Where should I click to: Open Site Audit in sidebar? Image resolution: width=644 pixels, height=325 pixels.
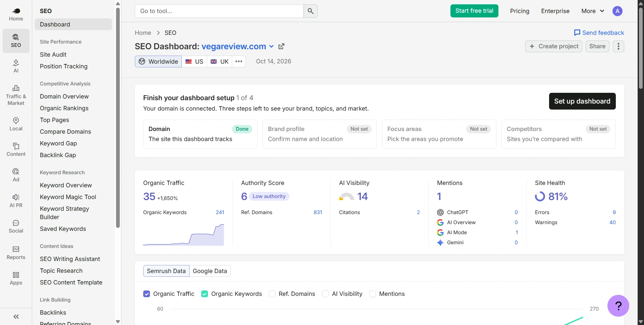(x=53, y=55)
